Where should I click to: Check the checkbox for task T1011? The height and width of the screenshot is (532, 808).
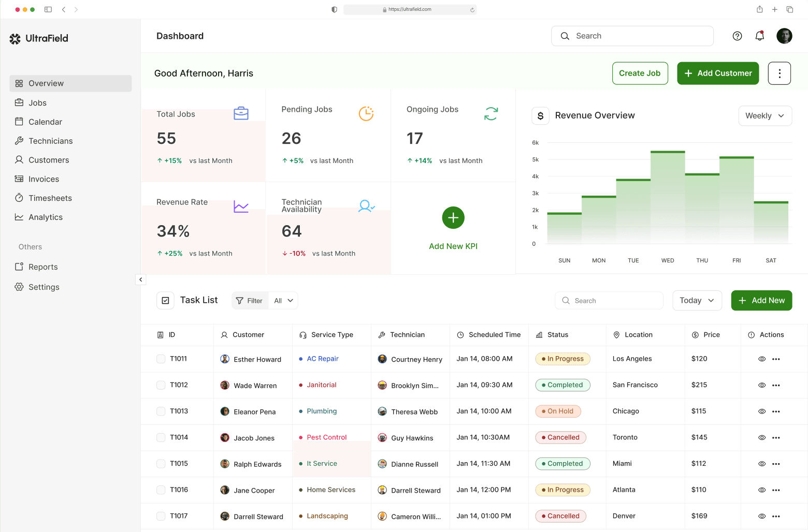(x=161, y=359)
